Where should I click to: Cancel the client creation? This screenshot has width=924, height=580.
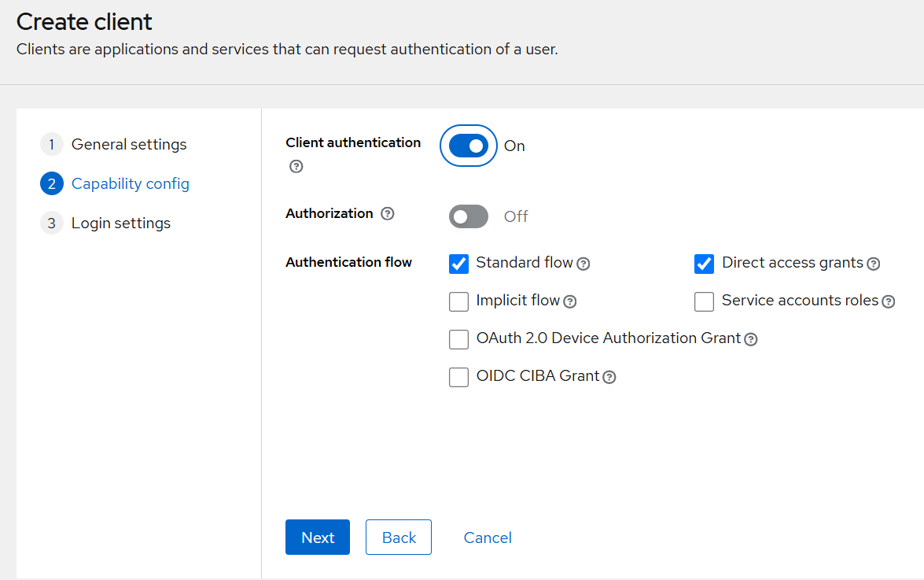[x=487, y=537]
